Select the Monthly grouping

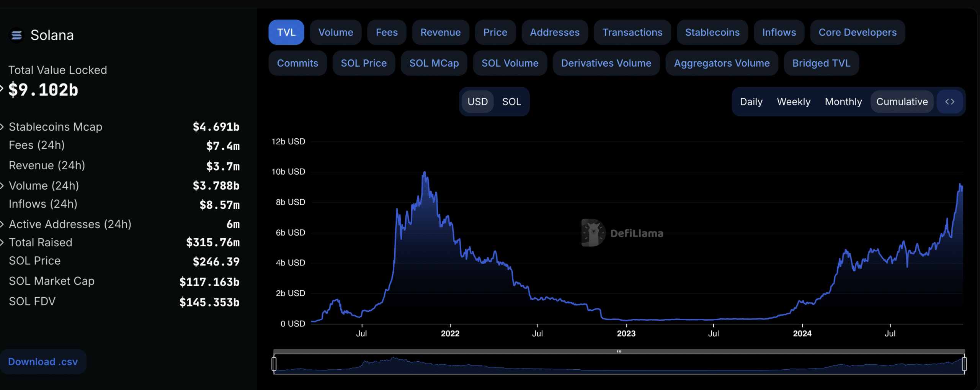click(x=843, y=102)
